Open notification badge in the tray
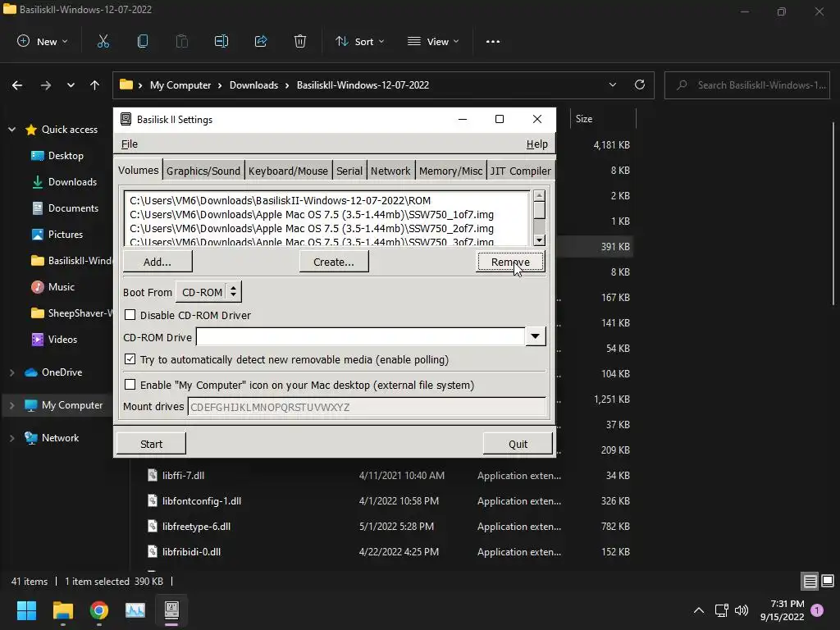 [x=817, y=609]
